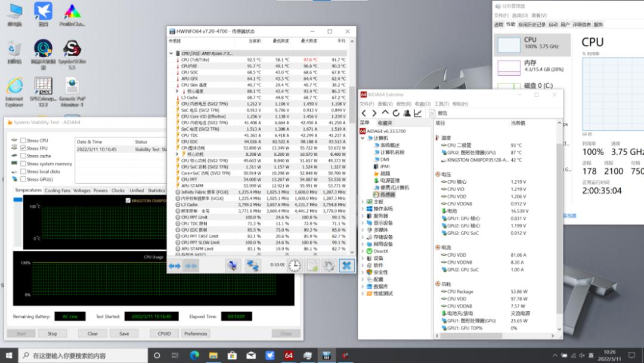This screenshot has width=644, height=363.
Task: Uncheck the Stress FPU checkbox
Action: (x=23, y=148)
